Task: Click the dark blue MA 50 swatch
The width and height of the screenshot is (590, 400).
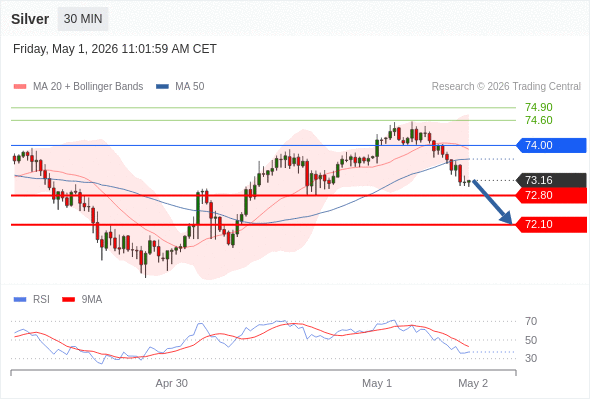Action: click(x=162, y=87)
